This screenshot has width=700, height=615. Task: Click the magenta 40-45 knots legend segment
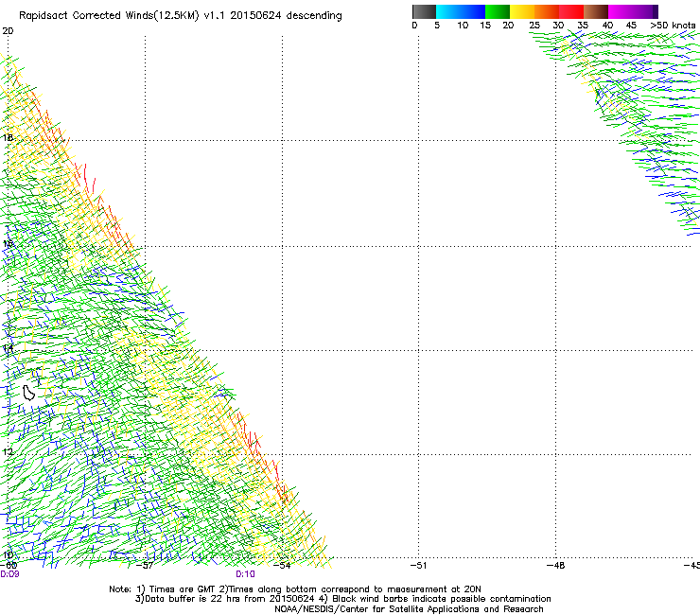621,11
